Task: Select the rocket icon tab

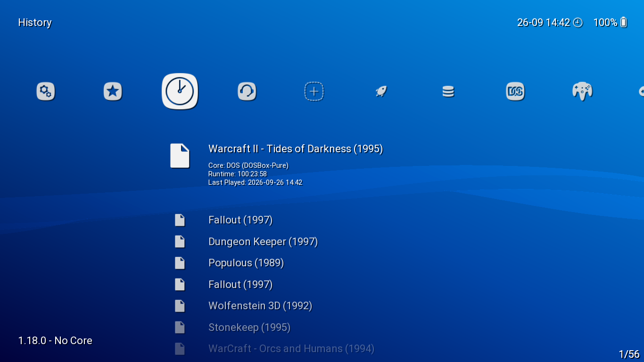Action: click(381, 91)
